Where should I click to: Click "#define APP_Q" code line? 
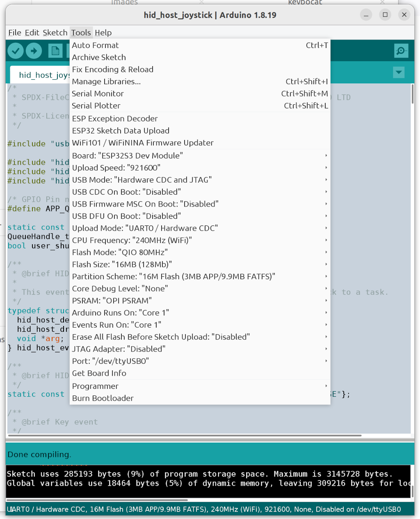pos(39,209)
